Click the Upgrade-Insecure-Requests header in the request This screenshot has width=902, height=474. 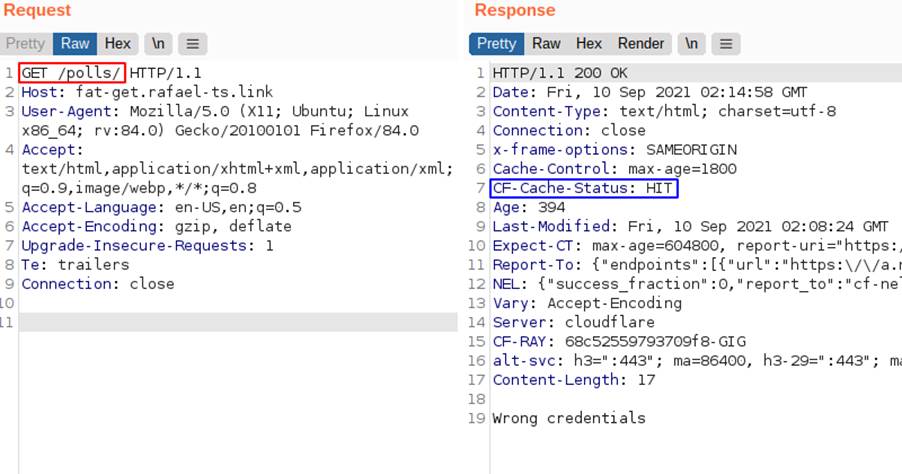pyautogui.click(x=147, y=245)
